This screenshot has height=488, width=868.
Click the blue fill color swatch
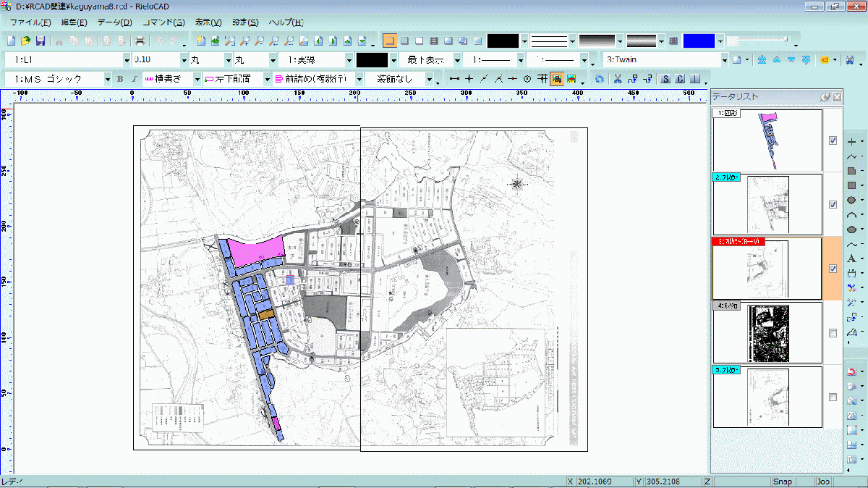pos(699,41)
